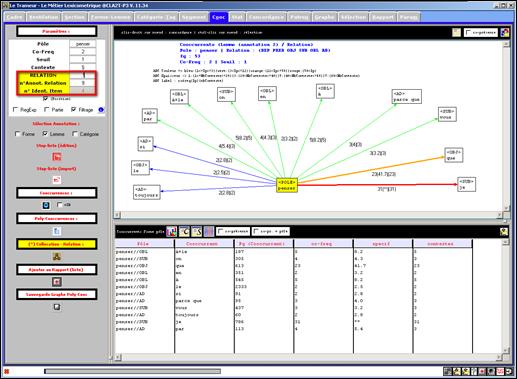
Task: Click the Pôle input field
Action: [83, 44]
